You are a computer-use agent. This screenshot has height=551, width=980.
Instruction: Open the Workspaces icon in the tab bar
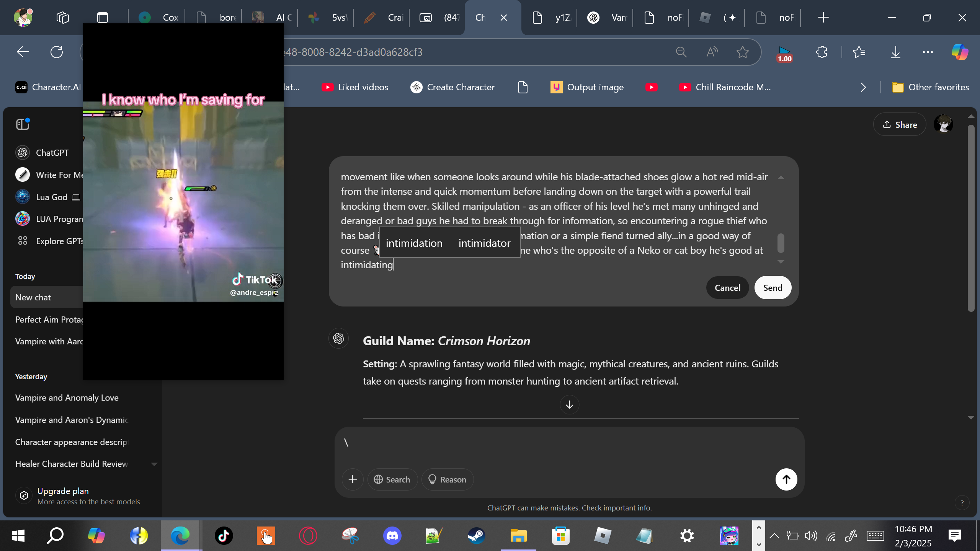point(62,18)
